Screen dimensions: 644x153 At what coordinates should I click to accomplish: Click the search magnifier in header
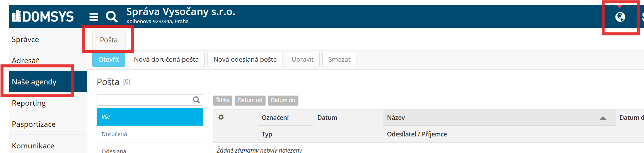(x=112, y=17)
